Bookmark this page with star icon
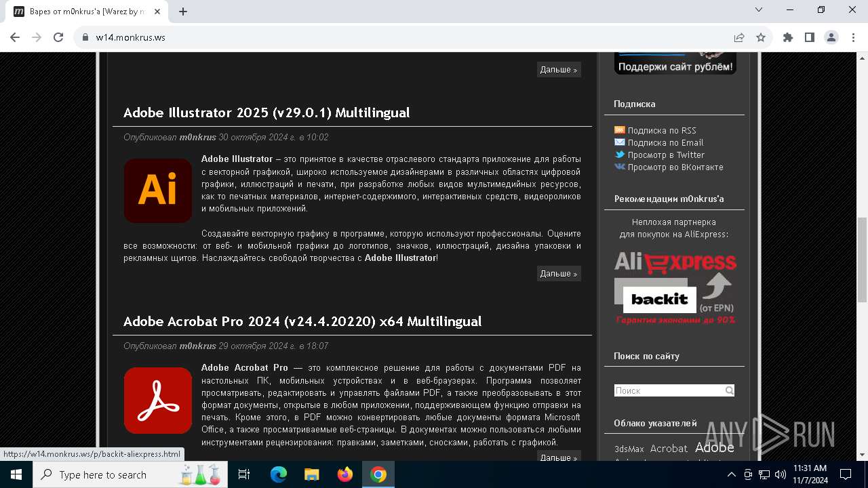The width and height of the screenshot is (868, 488). pyautogui.click(x=761, y=37)
